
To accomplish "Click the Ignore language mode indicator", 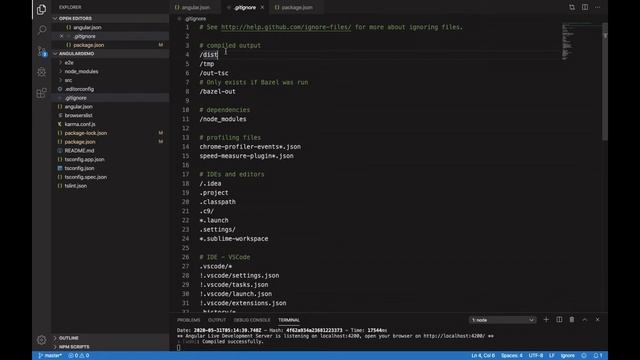I will (x=567, y=356).
